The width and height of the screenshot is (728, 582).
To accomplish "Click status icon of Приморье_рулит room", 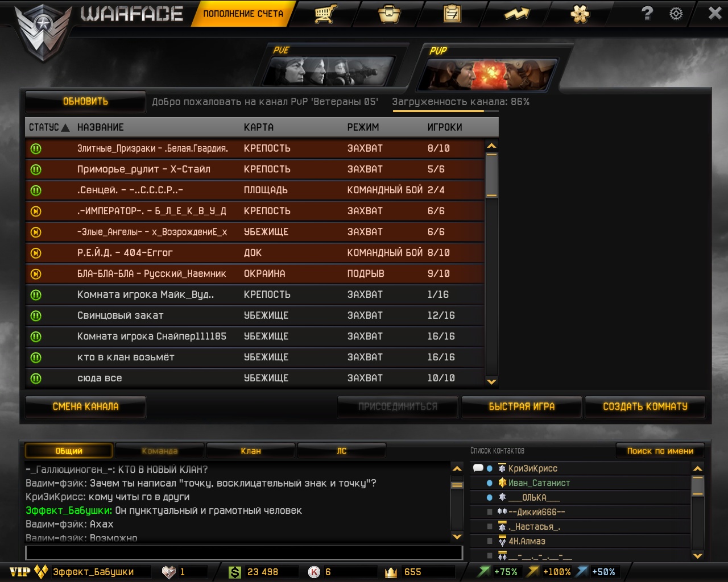I will [x=36, y=169].
